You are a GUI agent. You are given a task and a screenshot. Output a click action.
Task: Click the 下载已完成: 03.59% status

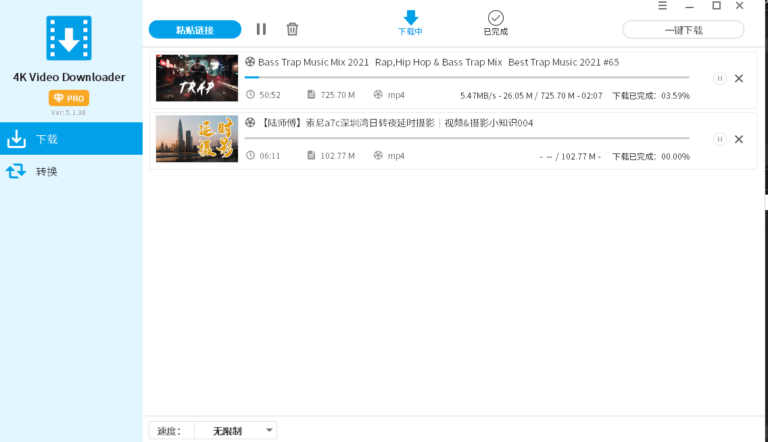pos(651,96)
